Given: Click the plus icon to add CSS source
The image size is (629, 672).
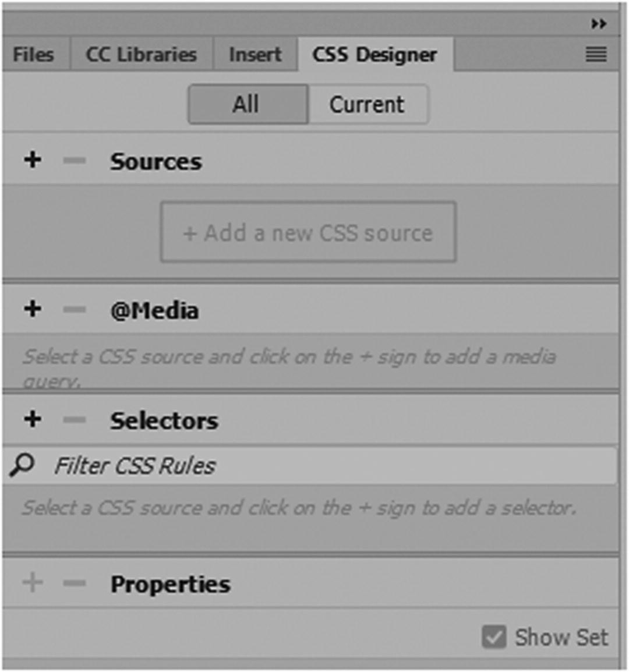Looking at the screenshot, I should (33, 160).
